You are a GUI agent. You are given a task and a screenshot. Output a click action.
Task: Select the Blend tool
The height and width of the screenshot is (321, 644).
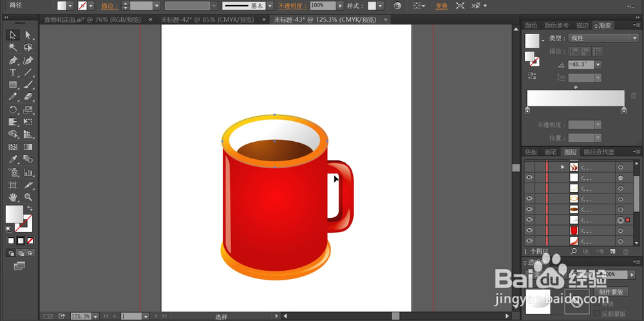28,159
